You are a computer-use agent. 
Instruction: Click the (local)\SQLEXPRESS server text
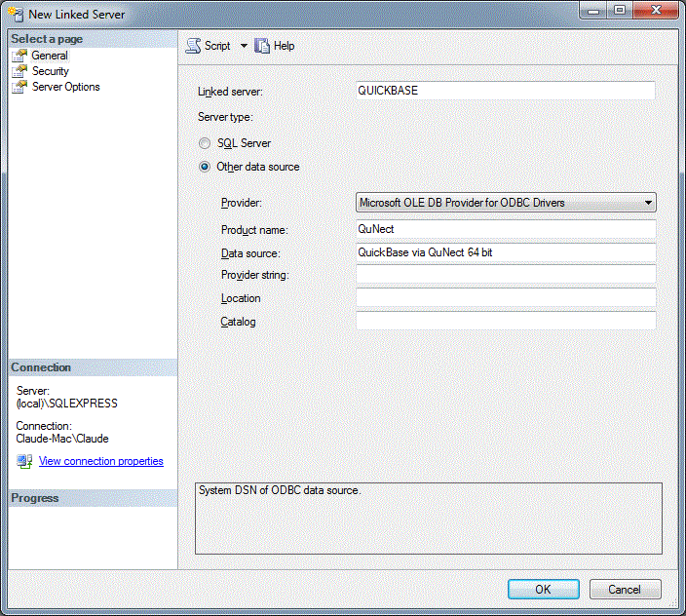click(x=67, y=404)
